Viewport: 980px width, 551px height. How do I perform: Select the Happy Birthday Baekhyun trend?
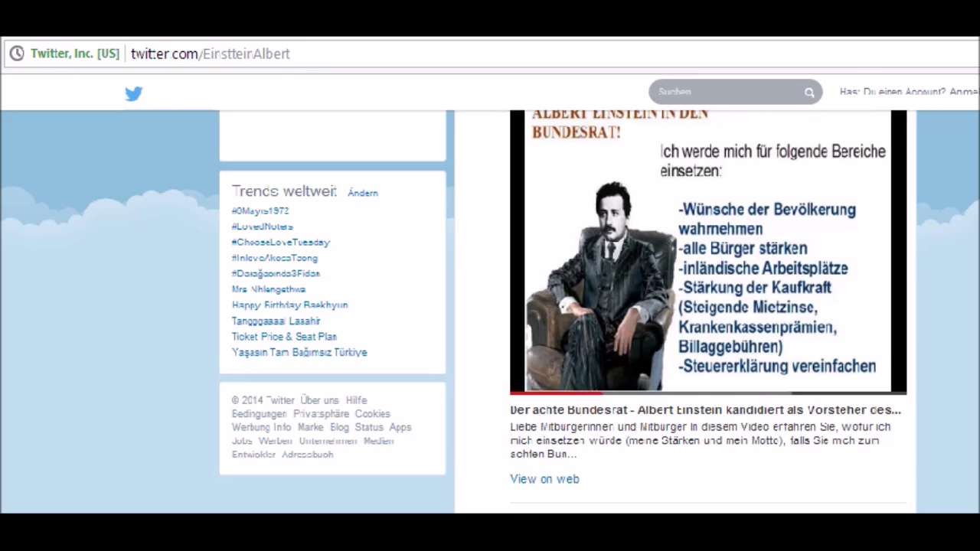(x=289, y=305)
